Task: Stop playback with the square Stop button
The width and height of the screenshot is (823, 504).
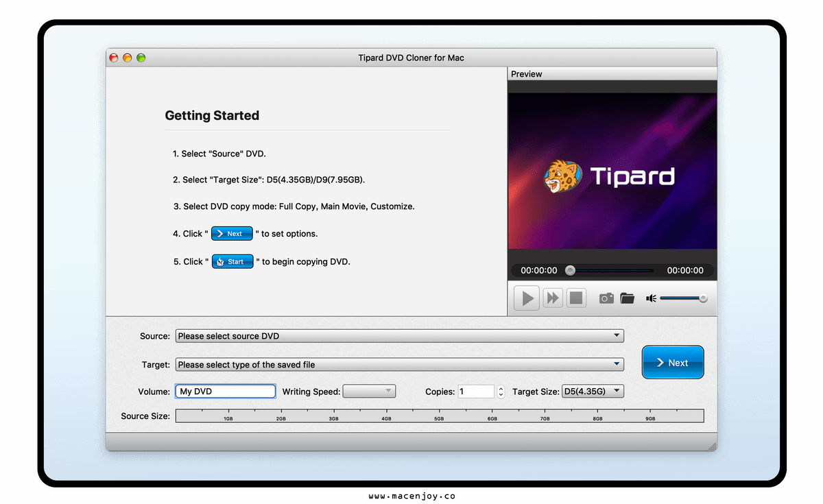Action: [576, 298]
